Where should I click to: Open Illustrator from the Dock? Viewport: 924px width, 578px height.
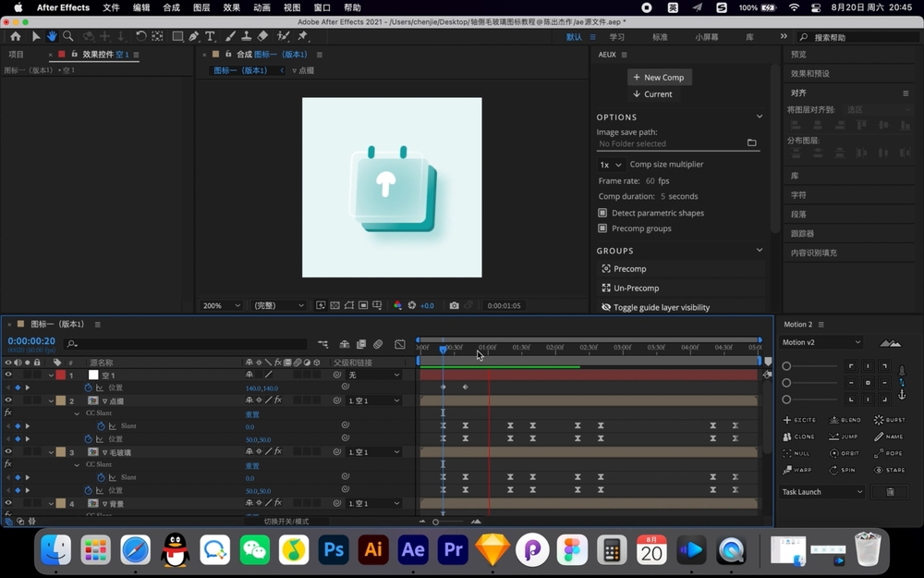(x=373, y=549)
